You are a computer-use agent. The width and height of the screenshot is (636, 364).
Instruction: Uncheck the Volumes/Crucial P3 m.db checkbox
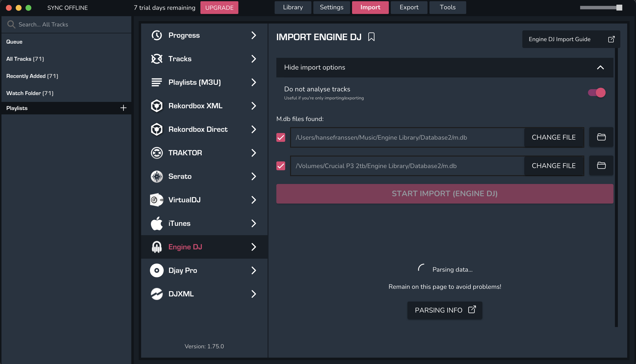281,166
